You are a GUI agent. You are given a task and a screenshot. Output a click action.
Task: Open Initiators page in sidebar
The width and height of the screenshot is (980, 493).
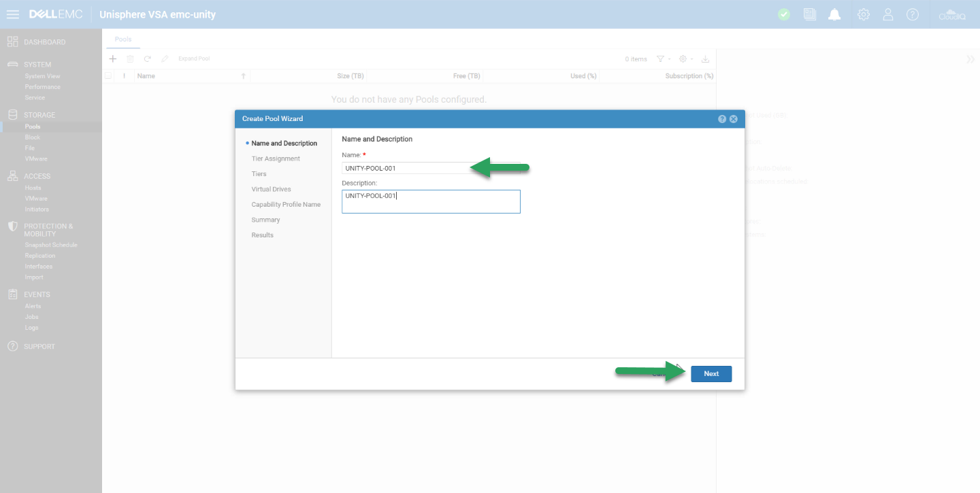pos(37,209)
